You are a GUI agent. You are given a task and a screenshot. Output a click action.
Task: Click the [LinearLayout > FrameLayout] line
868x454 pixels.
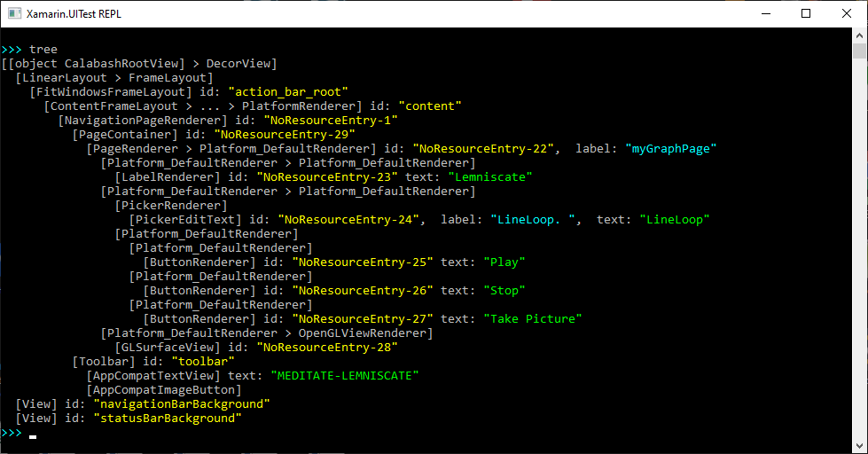(x=114, y=78)
